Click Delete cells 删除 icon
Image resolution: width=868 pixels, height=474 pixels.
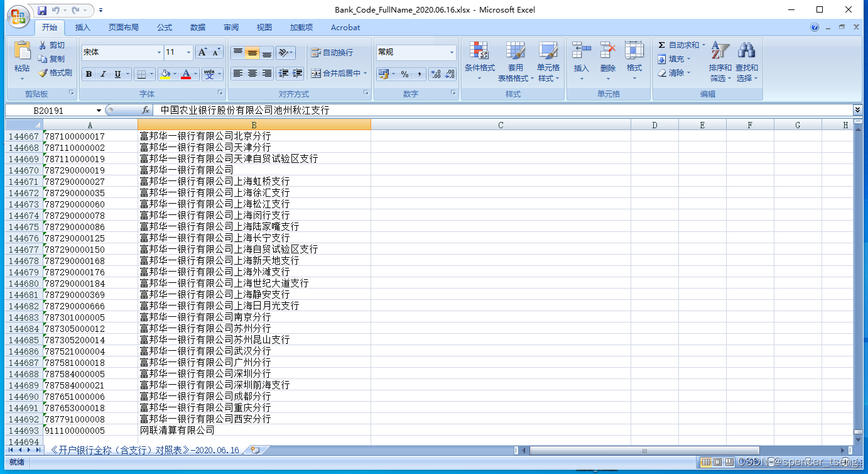pos(608,62)
